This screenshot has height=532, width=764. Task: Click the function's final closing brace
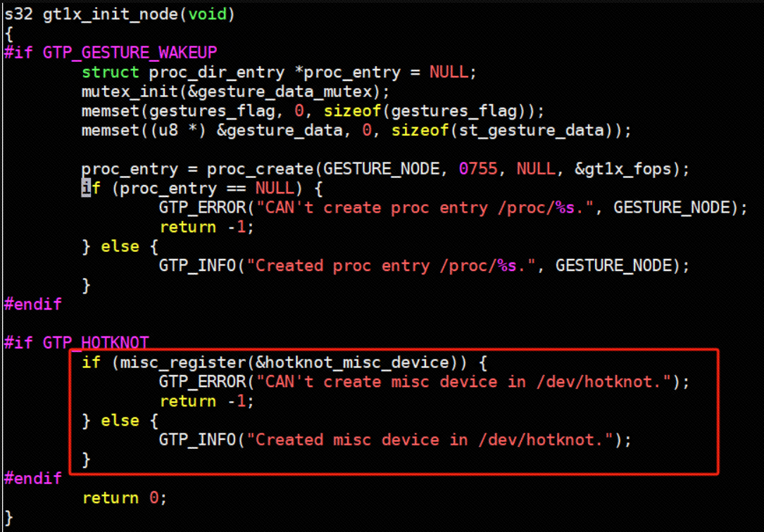8,518
